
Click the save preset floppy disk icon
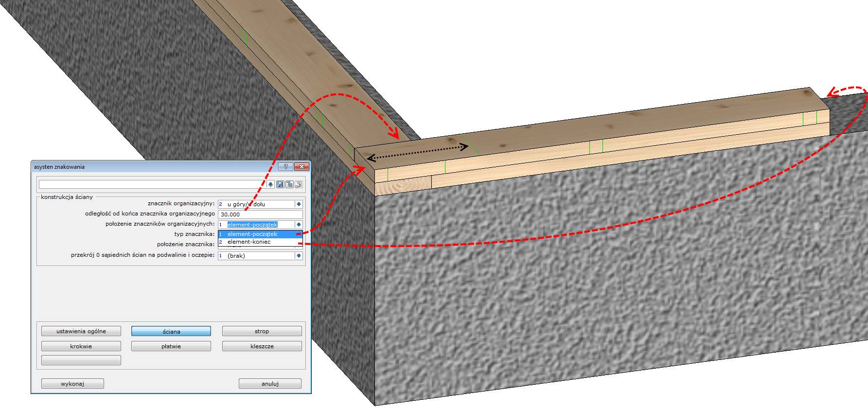(280, 184)
